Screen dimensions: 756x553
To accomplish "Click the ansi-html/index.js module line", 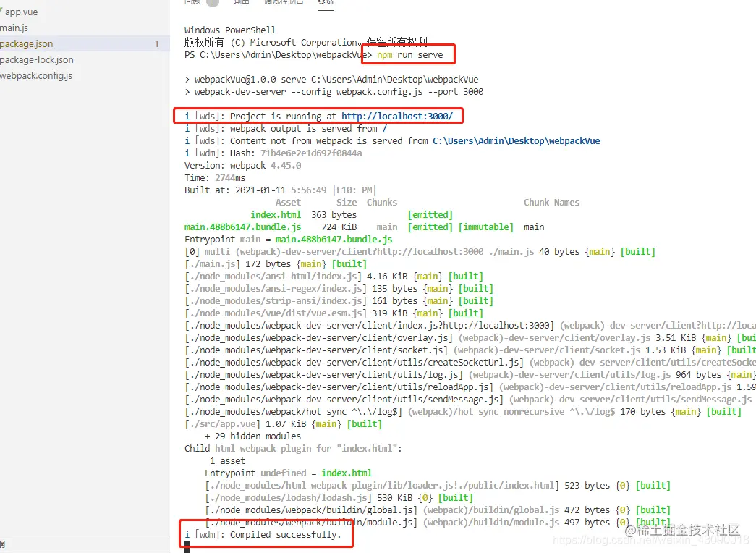I will click(334, 276).
